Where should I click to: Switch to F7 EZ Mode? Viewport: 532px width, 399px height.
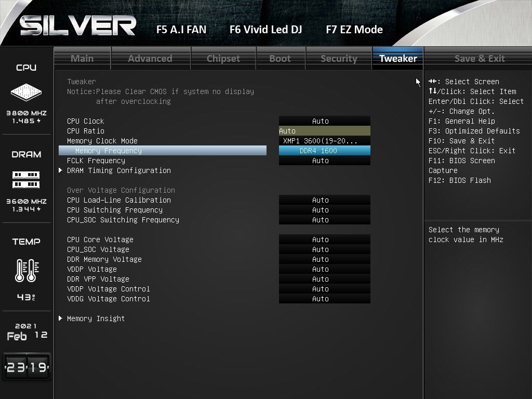[354, 30]
